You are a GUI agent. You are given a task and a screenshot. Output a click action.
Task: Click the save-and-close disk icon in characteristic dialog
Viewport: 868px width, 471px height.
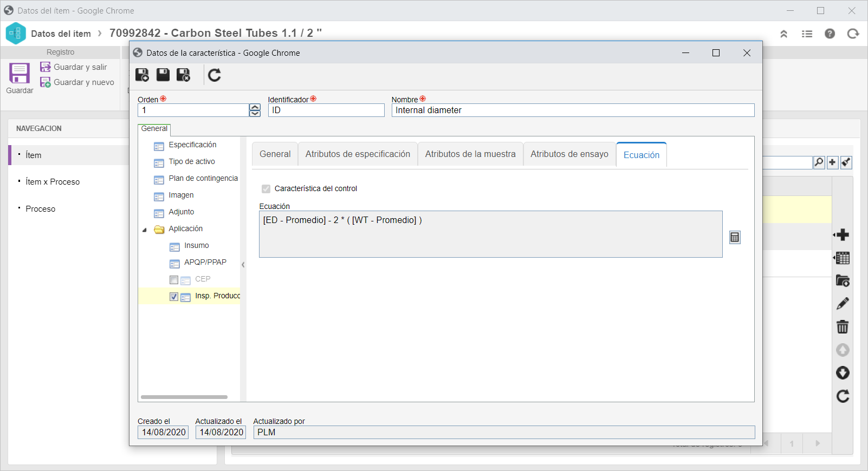pyautogui.click(x=184, y=75)
